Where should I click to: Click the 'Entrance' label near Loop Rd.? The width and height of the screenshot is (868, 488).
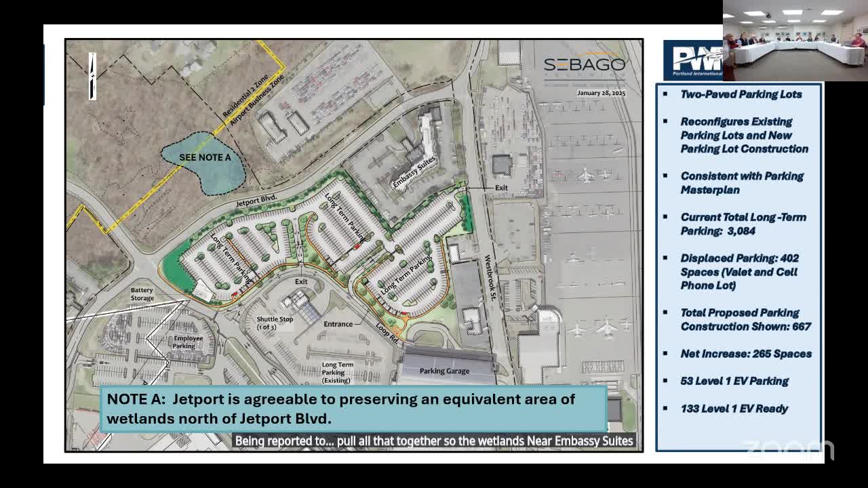[338, 324]
